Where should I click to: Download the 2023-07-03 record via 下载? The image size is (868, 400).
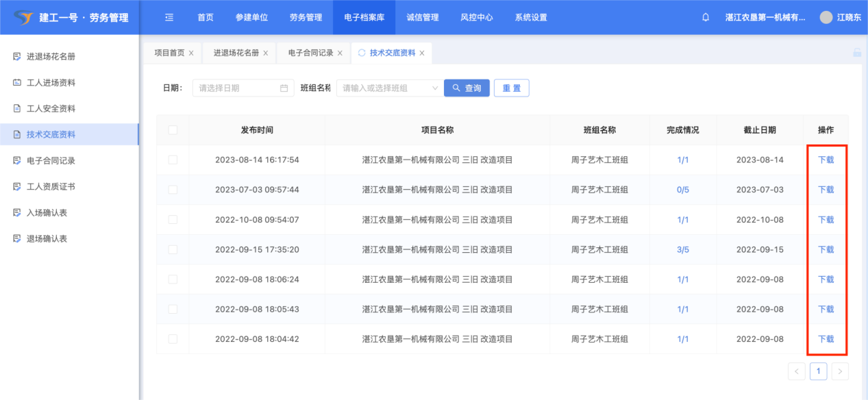826,190
